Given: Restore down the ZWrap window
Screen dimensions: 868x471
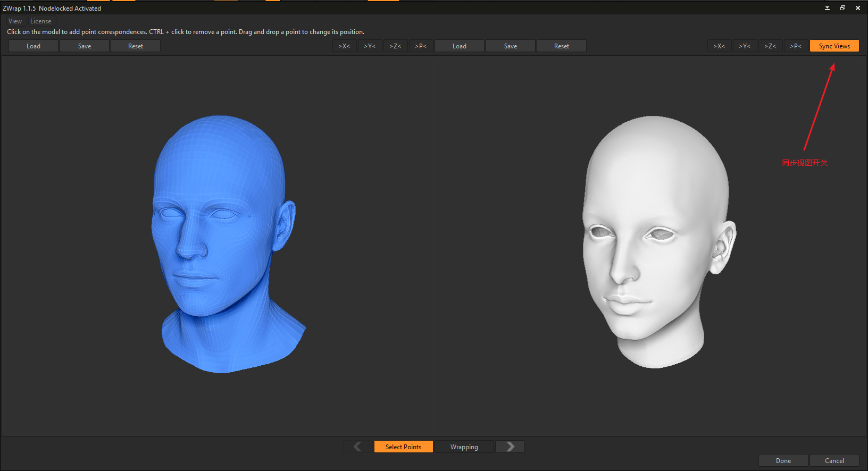Looking at the screenshot, I should tap(842, 8).
